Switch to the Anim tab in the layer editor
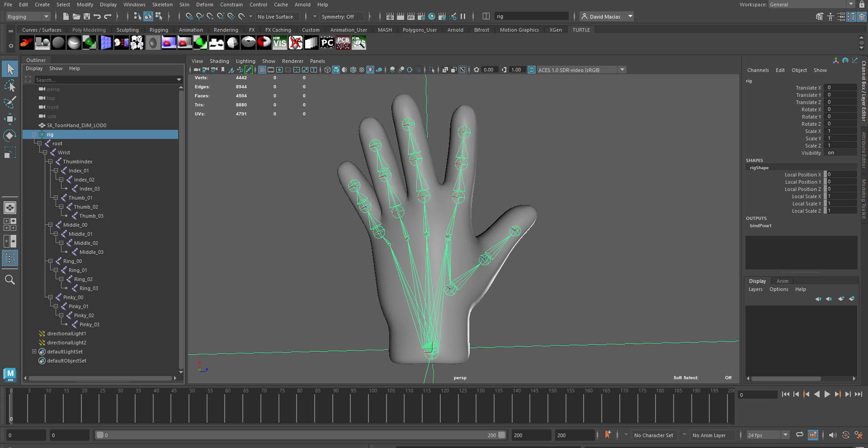Viewport: 868px width, 448px height. [783, 281]
